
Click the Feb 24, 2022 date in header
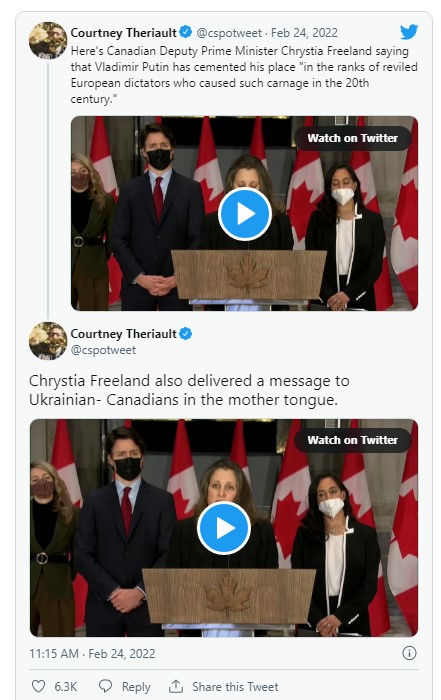click(304, 33)
